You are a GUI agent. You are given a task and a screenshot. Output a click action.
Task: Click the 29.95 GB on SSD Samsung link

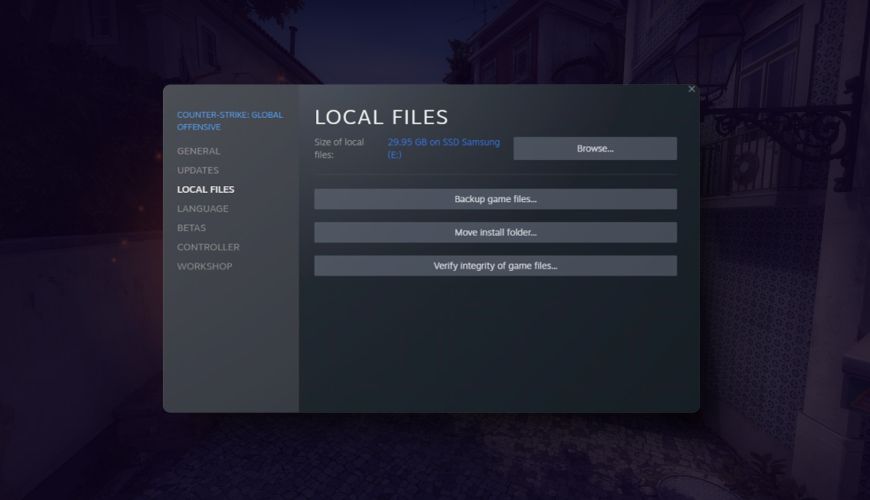point(443,148)
